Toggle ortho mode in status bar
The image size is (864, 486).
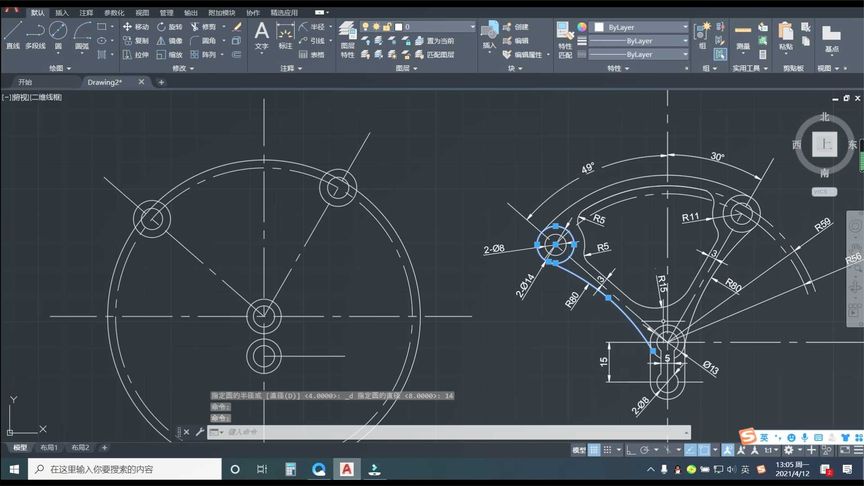[631, 450]
